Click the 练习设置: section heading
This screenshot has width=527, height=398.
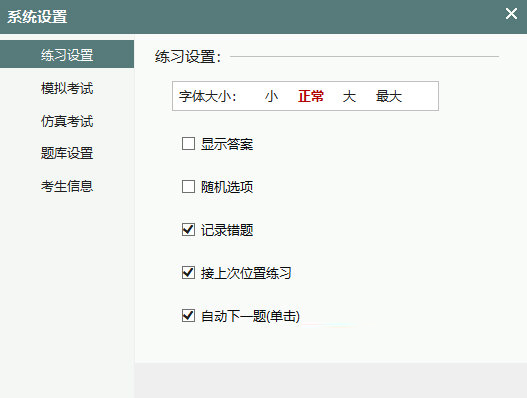click(x=188, y=56)
